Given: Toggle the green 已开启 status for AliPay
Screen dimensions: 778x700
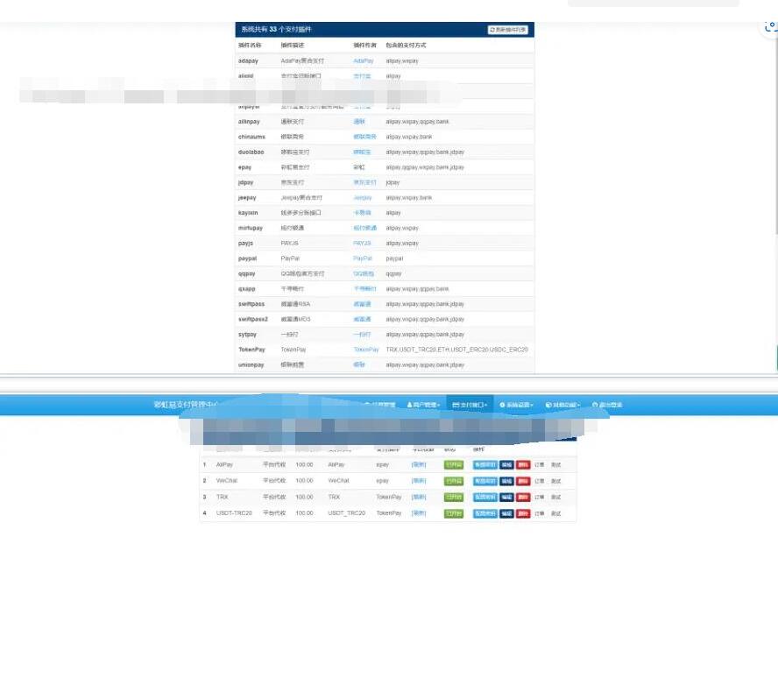Looking at the screenshot, I should pyautogui.click(x=453, y=465).
